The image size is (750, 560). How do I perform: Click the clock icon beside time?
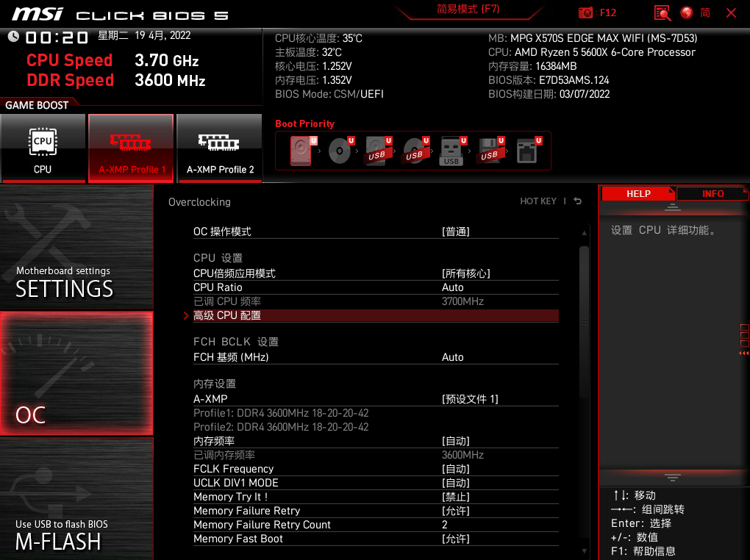pyautogui.click(x=13, y=36)
